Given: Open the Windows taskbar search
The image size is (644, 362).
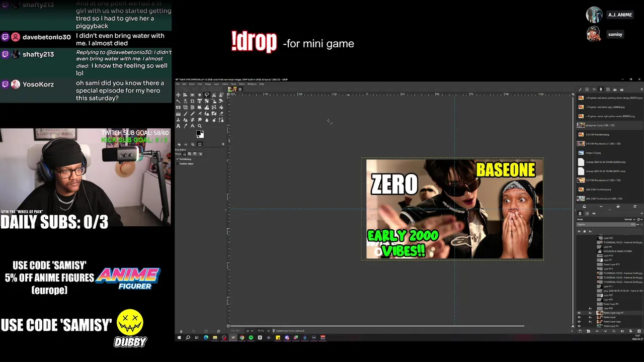Looking at the screenshot, I should pyautogui.click(x=188, y=338).
